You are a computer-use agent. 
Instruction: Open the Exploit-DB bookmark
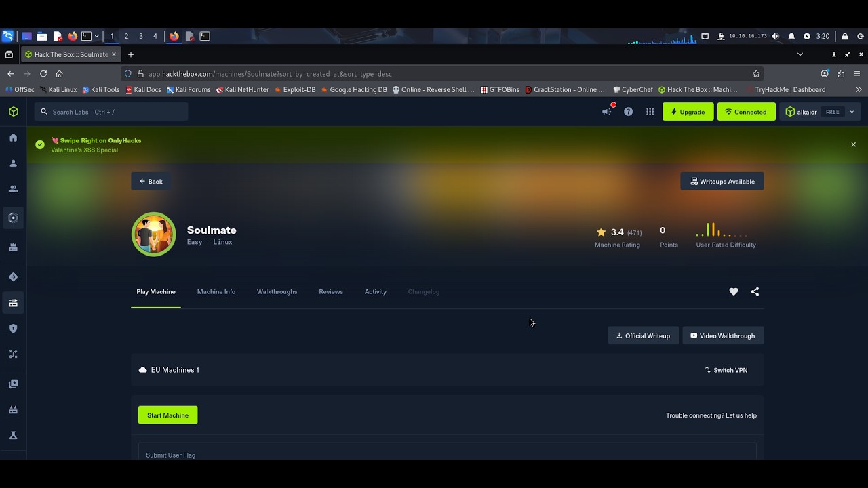294,89
